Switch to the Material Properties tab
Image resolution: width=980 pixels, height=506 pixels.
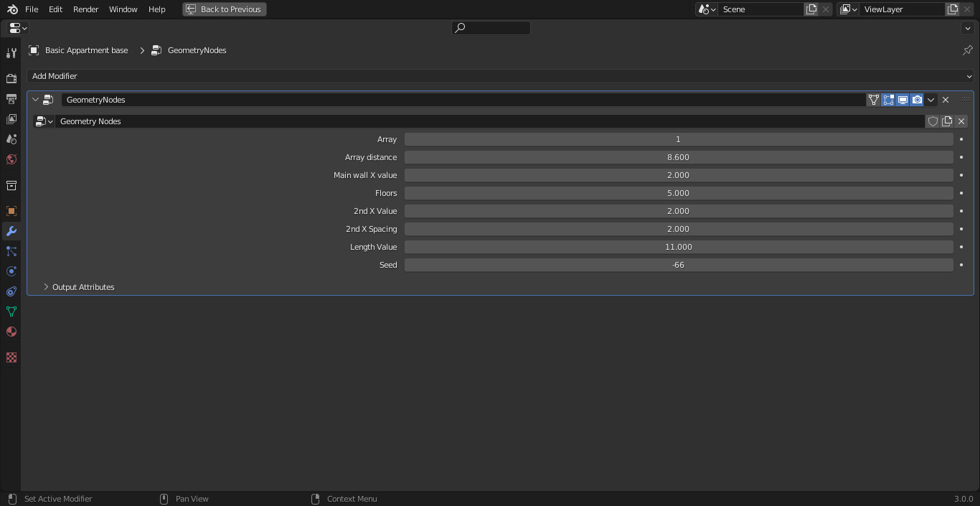coord(11,332)
